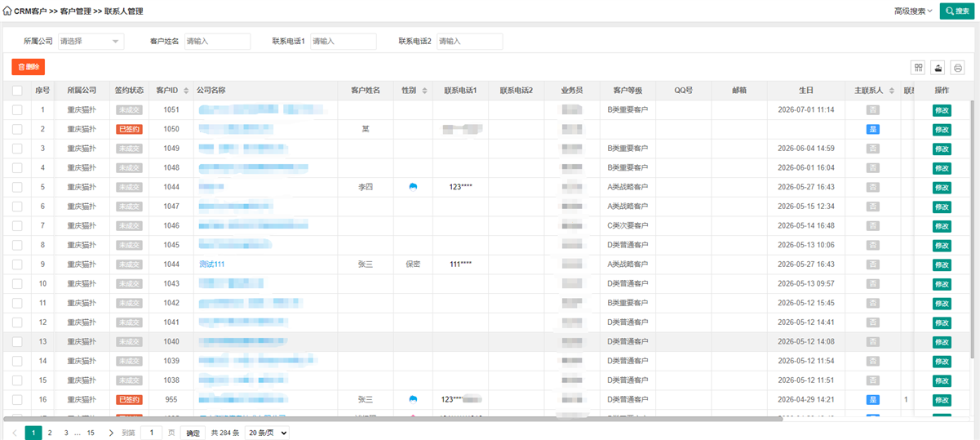
Task: Click 客户管理 in the breadcrumb
Action: click(x=77, y=11)
